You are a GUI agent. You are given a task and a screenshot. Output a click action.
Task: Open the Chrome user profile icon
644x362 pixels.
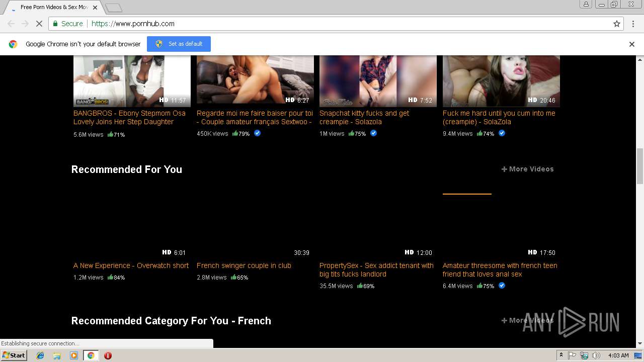click(x=586, y=4)
